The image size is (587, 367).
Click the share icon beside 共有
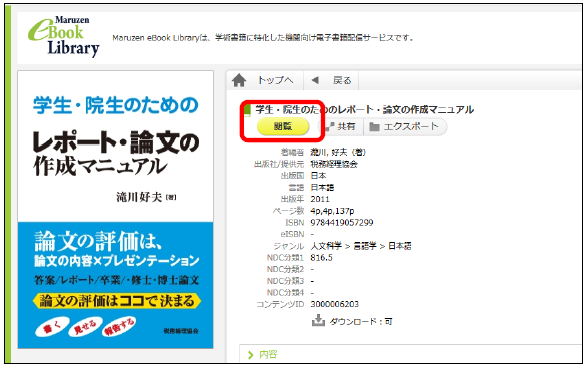coord(329,127)
